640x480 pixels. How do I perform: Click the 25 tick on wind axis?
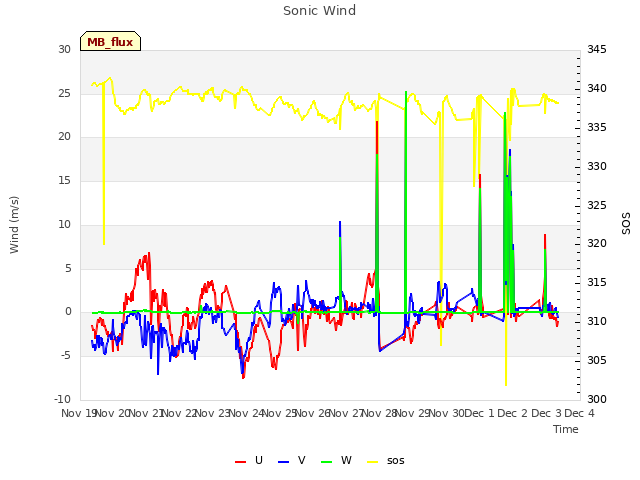coord(64,93)
